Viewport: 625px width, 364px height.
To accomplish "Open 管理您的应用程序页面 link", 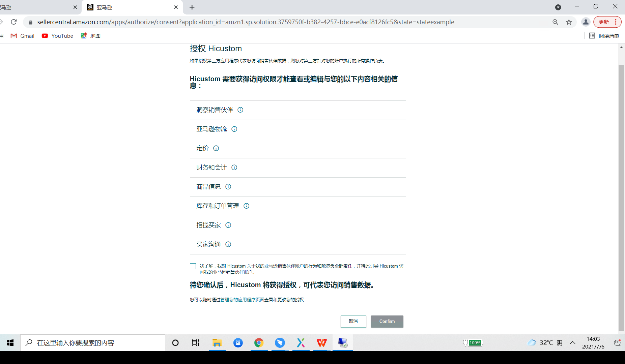I will 242,300.
